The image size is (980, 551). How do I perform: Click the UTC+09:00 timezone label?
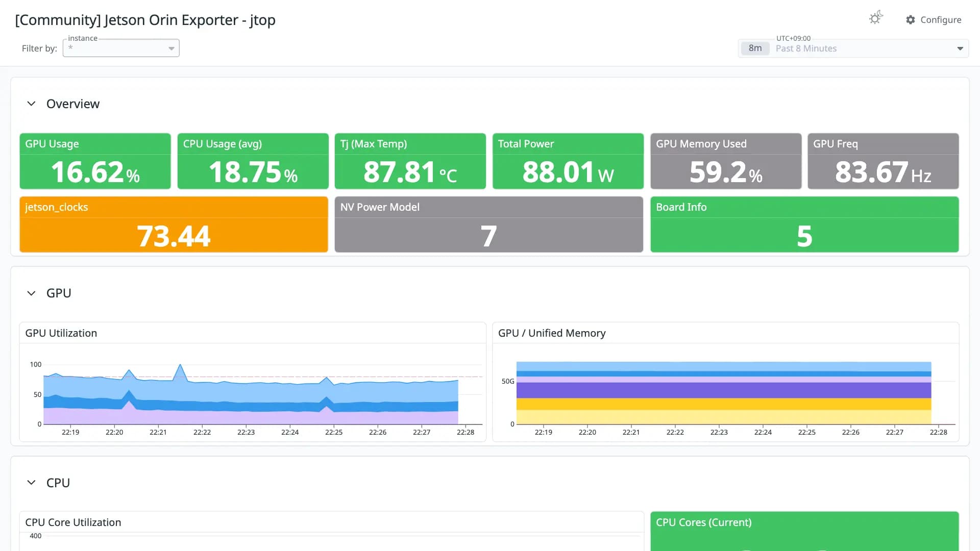(x=793, y=38)
